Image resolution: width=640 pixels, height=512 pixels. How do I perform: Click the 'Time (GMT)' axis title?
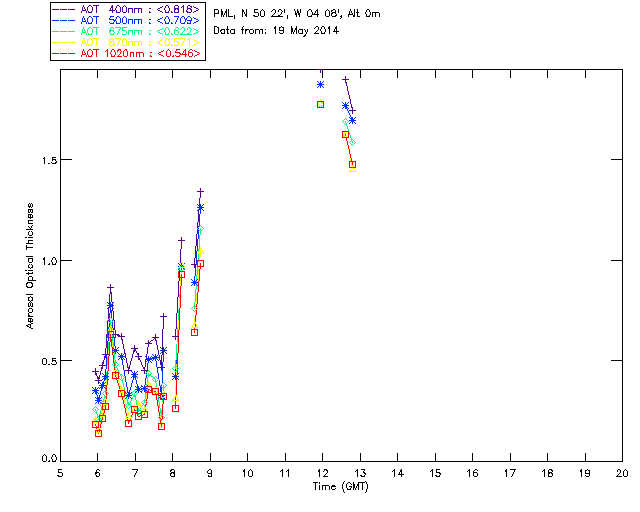click(x=340, y=487)
